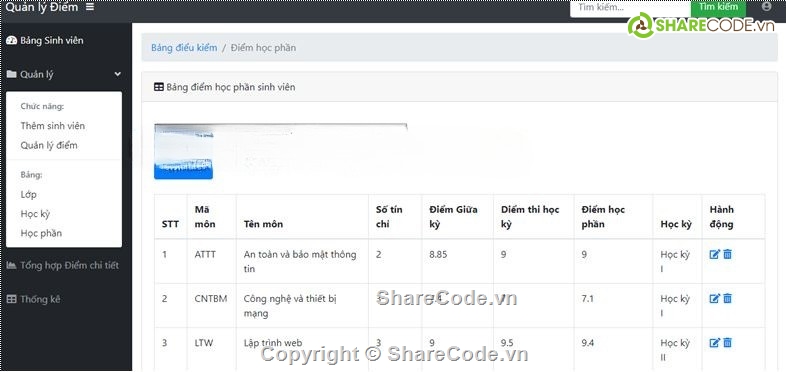The image size is (786, 372).
Task: Delete the LTW row with trash icon
Action: (727, 343)
